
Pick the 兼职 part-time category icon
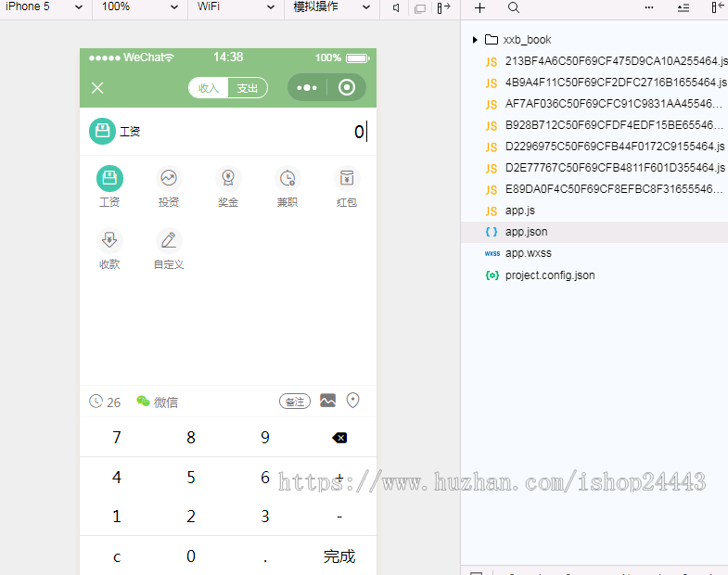(287, 178)
